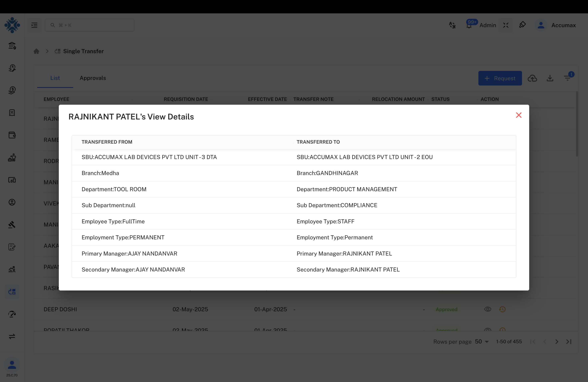Click the Request button
The image size is (588, 382).
[500, 78]
